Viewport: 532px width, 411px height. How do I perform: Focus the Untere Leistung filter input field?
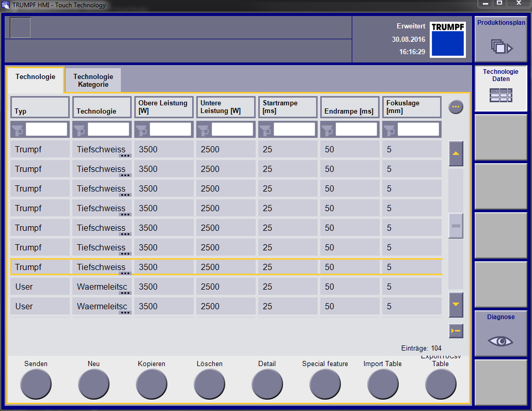click(232, 130)
